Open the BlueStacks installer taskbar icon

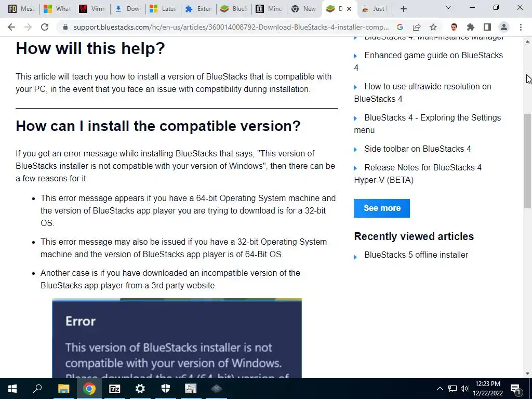216,389
